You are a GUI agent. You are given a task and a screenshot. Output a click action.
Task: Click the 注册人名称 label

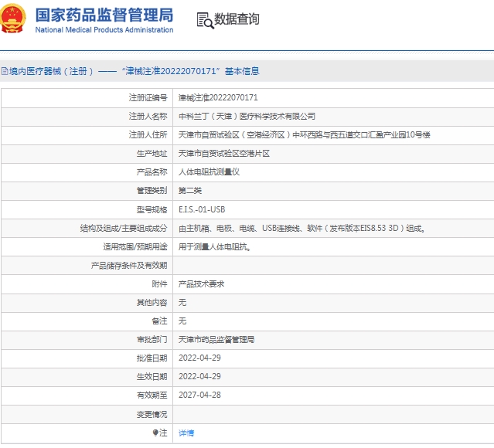[148, 116]
